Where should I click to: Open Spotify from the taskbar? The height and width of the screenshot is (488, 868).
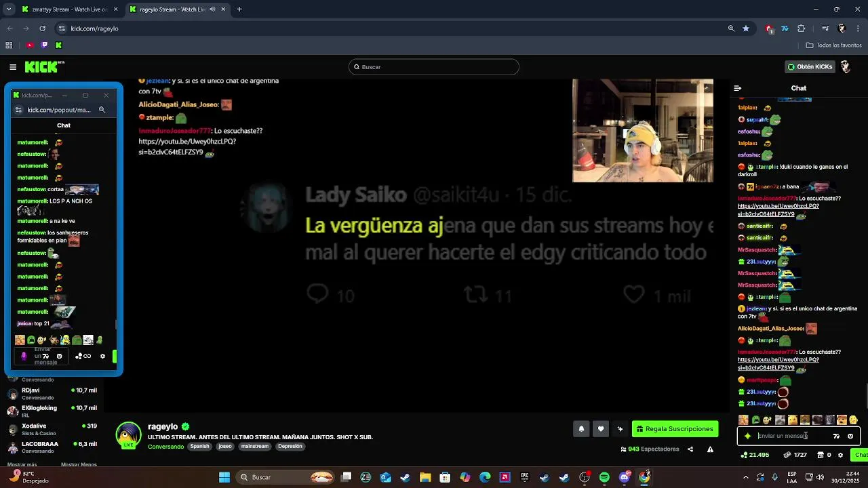click(604, 477)
